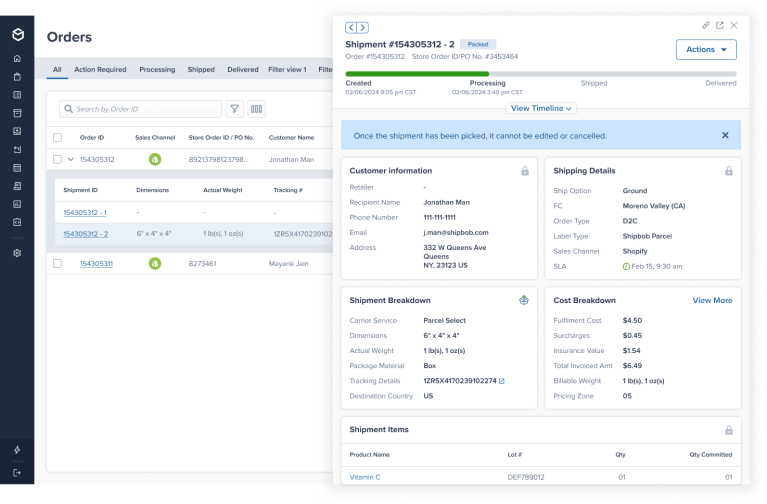Click the settings gear in sidebar
This screenshot has height=504, width=767.
pyautogui.click(x=17, y=253)
